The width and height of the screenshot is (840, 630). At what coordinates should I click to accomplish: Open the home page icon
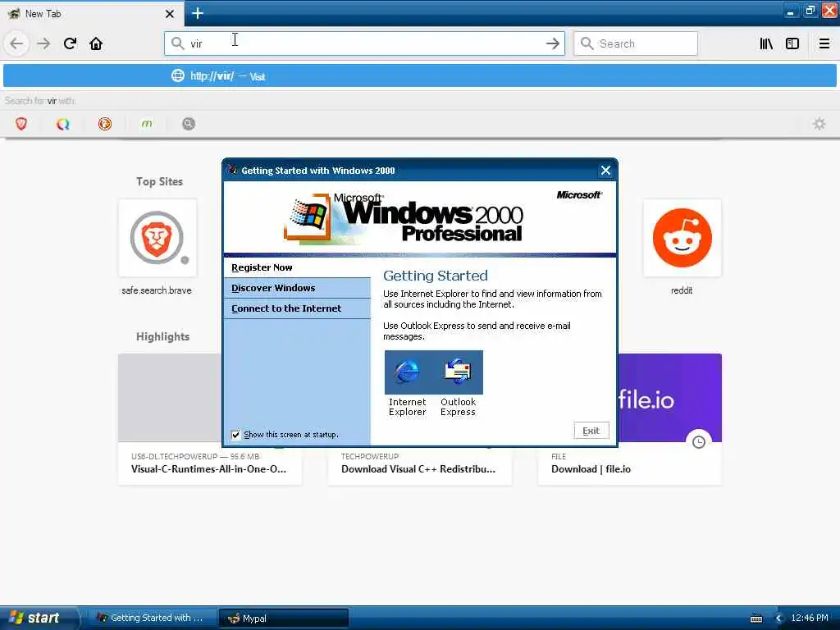(96, 43)
